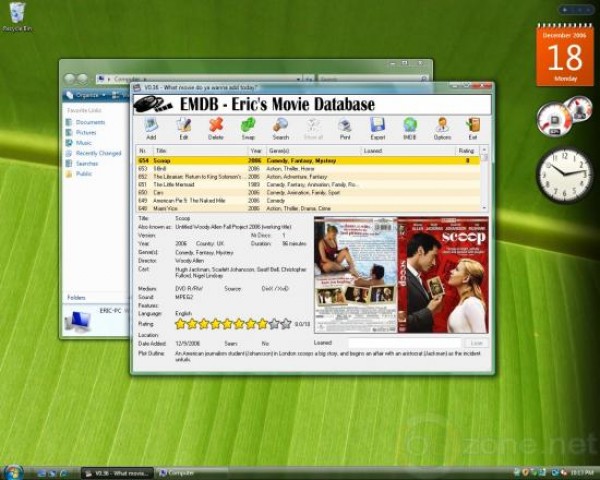600x480 pixels.
Task: Expand the Explorer address bar dropdown arrow
Action: click(x=298, y=79)
